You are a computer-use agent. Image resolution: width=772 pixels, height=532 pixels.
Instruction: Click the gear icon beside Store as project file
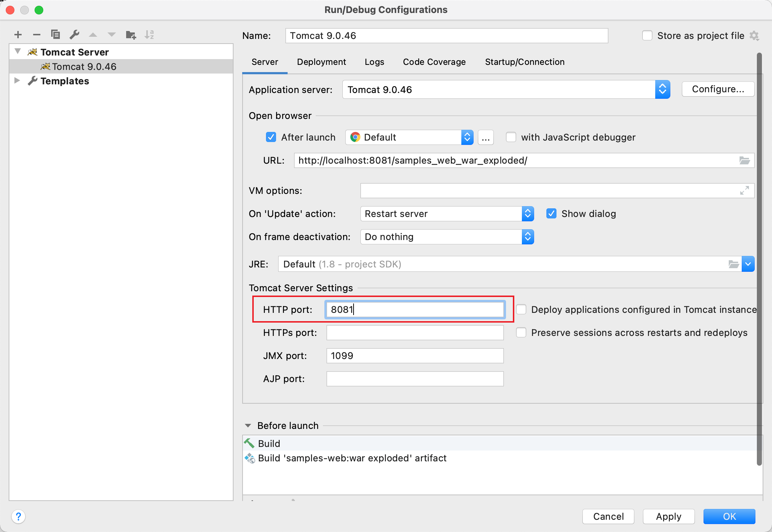[754, 36]
